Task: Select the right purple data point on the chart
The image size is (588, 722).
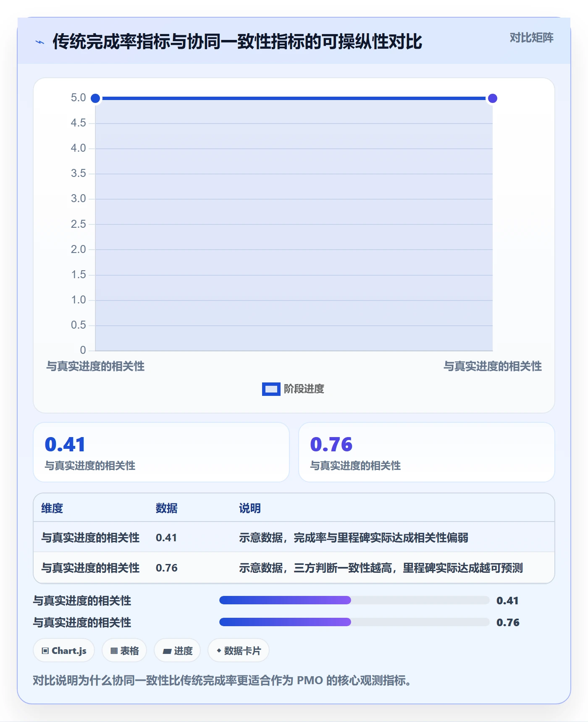Action: click(x=492, y=98)
